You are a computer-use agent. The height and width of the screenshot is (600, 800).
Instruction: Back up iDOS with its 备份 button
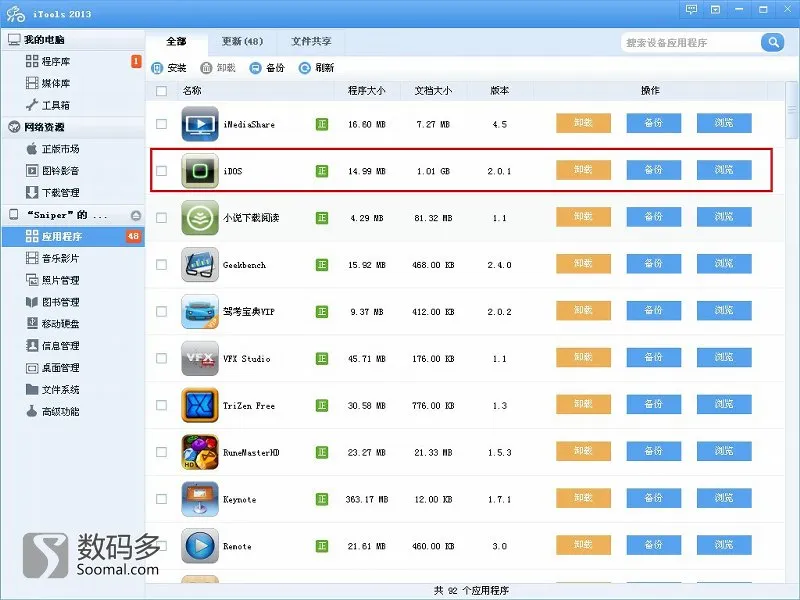654,170
